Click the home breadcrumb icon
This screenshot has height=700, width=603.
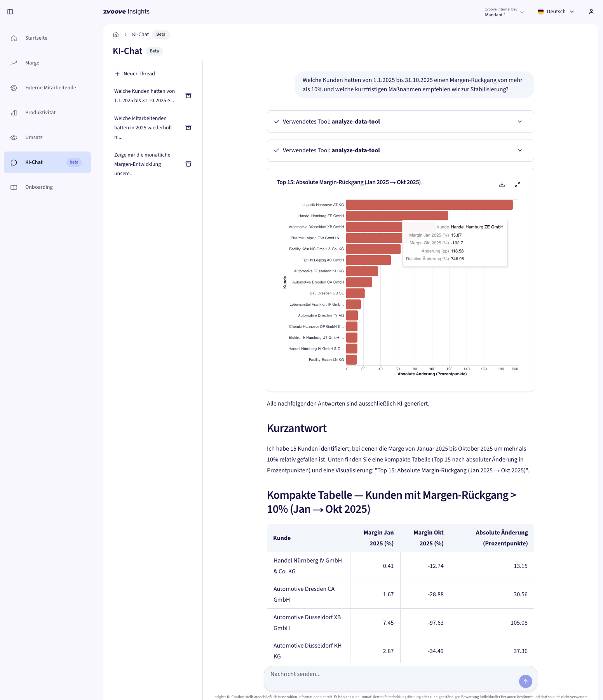click(x=116, y=35)
